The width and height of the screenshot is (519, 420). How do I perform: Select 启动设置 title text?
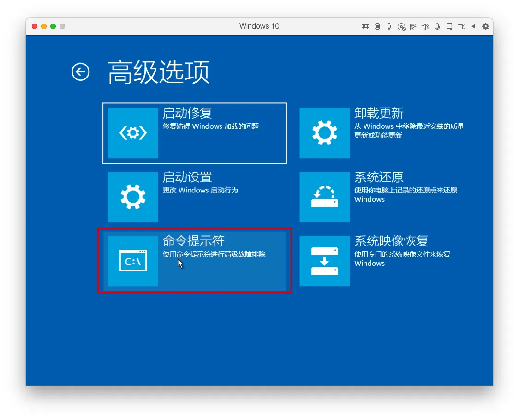tap(187, 177)
